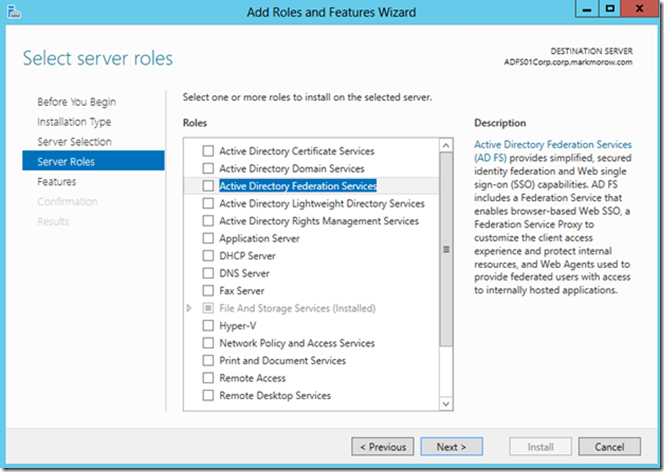This screenshot has height=472, width=664.
Task: Click the roles list scroll down arrow
Action: (446, 403)
